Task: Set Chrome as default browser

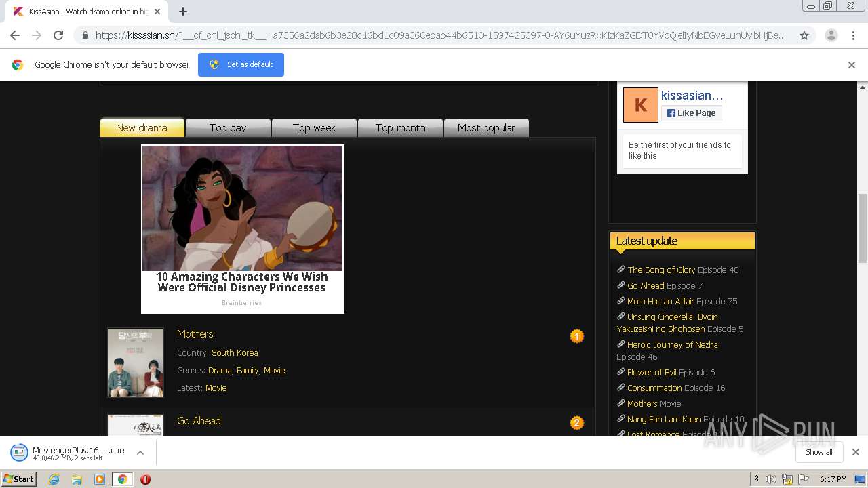Action: pyautogui.click(x=241, y=64)
